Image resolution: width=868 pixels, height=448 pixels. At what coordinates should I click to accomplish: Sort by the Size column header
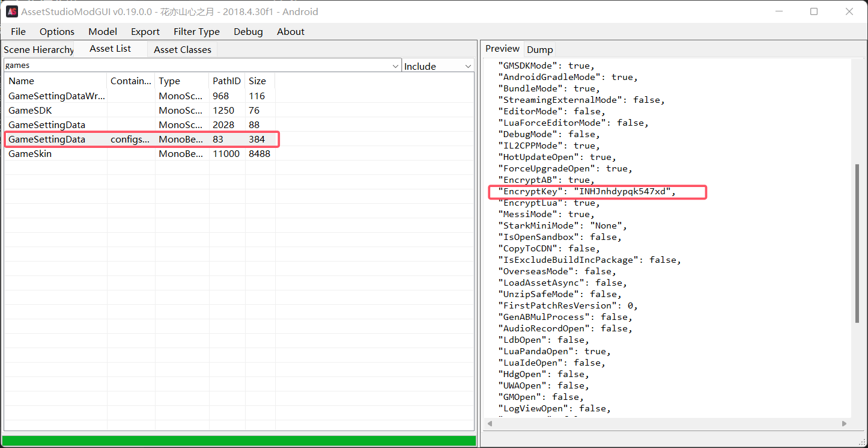(x=260, y=81)
